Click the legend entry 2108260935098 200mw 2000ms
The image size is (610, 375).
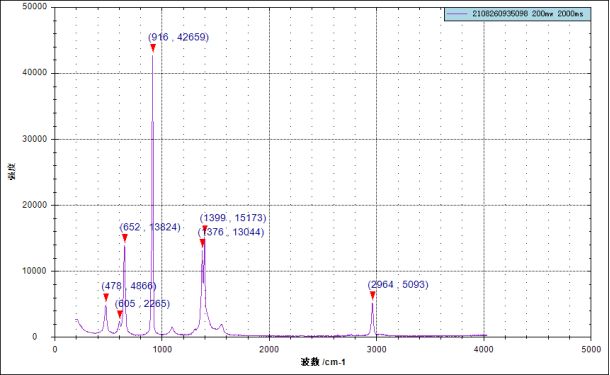pos(517,14)
